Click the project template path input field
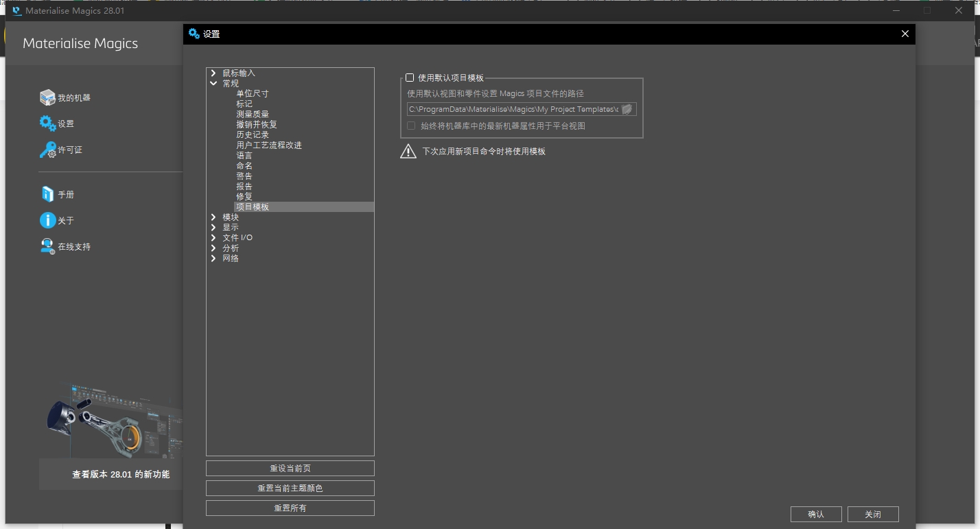Image resolution: width=980 pixels, height=529 pixels. 511,108
